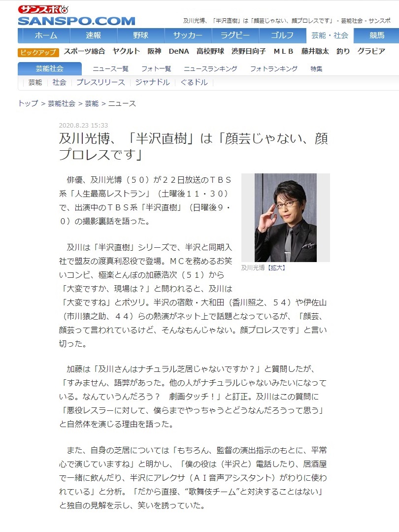Open ニュース一覧 in the sub menu
This screenshot has height=532, width=399.
tap(111, 69)
